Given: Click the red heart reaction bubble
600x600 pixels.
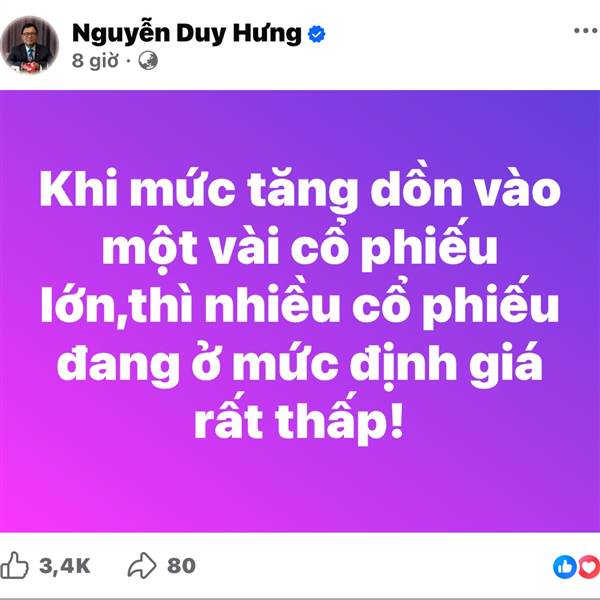Looking at the screenshot, I should click(x=589, y=566).
